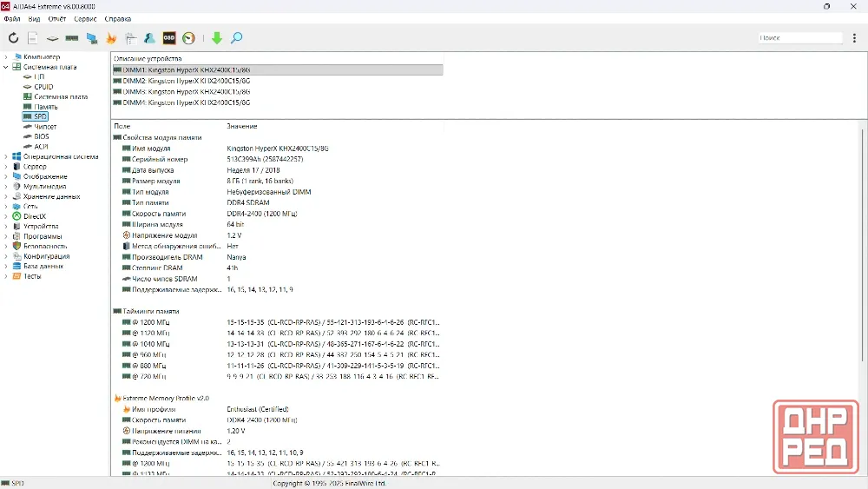Select the Производитель DRAM row
The image size is (868, 489).
(x=278, y=257)
